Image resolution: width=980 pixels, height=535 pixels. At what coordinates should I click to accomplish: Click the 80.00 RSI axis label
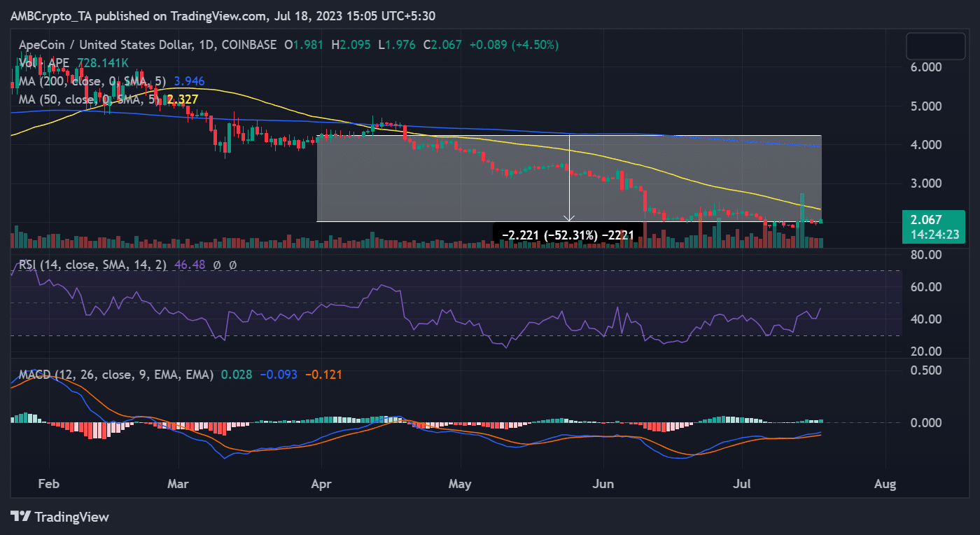pyautogui.click(x=925, y=255)
